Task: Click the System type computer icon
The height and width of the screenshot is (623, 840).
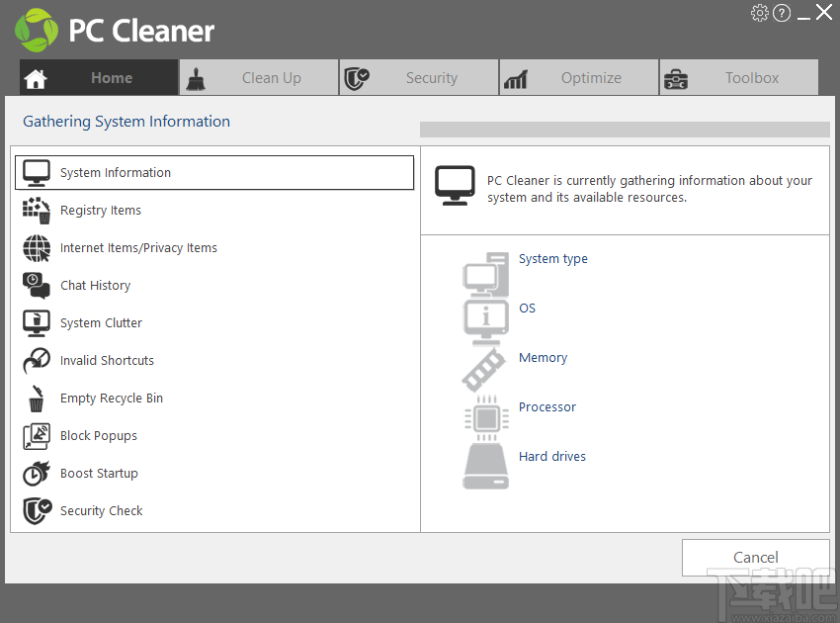Action: click(486, 274)
